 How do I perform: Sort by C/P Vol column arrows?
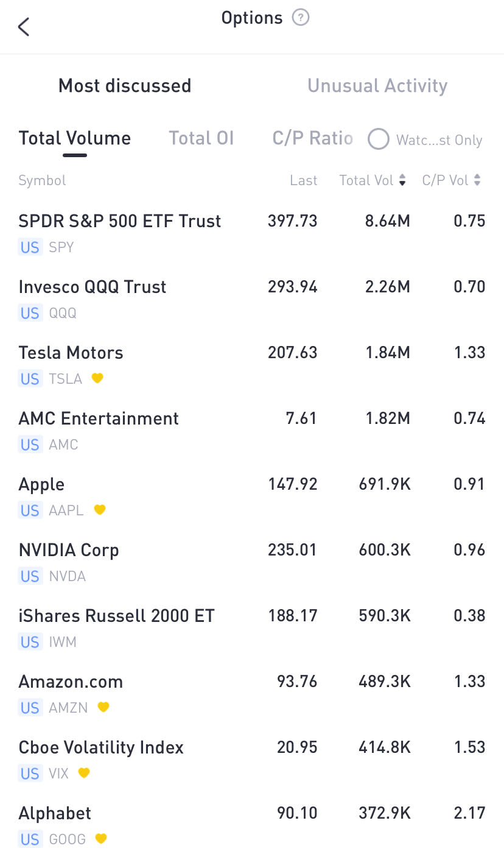(x=477, y=180)
